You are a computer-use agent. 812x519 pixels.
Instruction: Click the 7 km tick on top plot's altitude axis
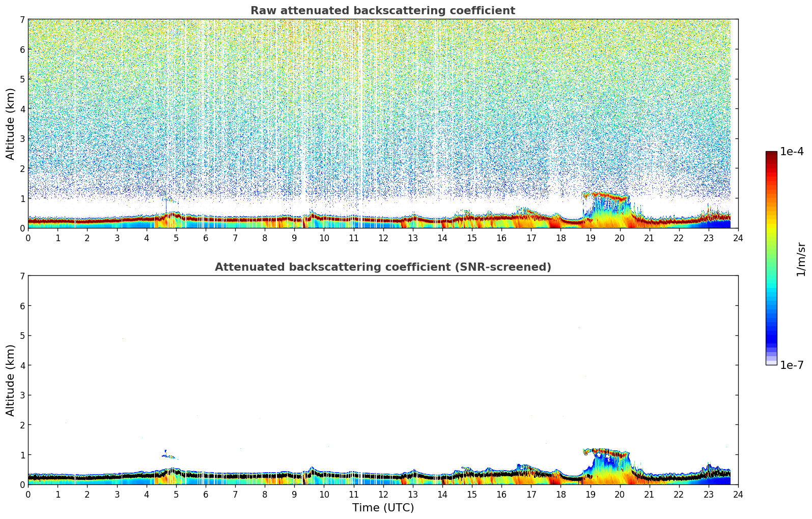[22, 19]
